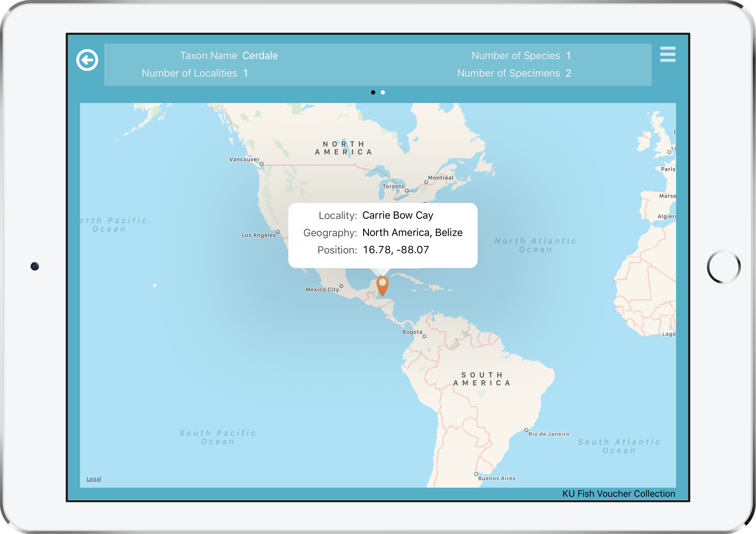Click the North Atlantic Ocean label
Screen dimensions: 756x534
(x=536, y=245)
